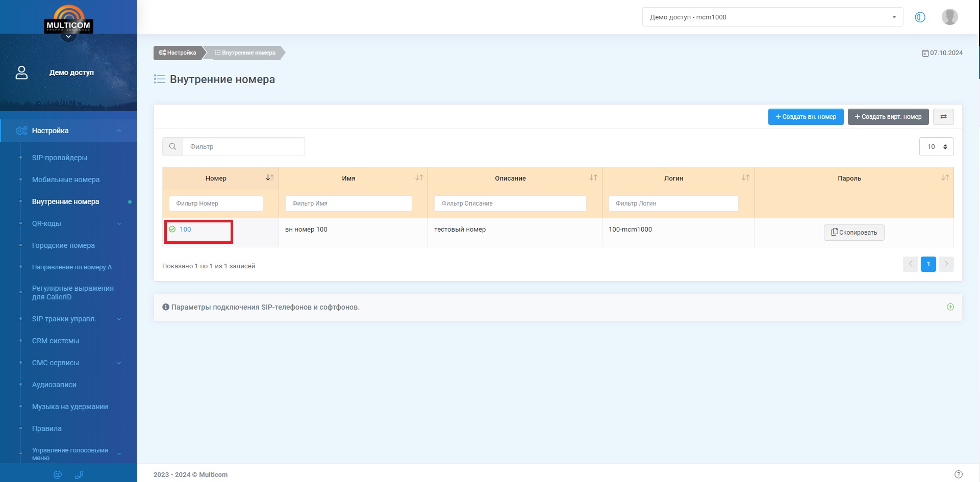Click the Создать вн. номер button
Viewport: 980px width, 482px height.
point(806,117)
